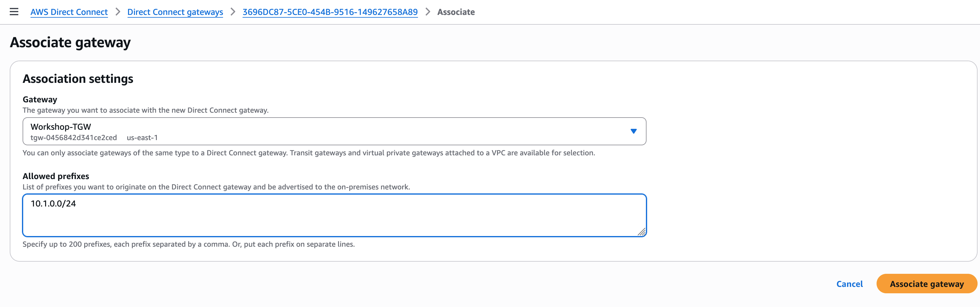980x307 pixels.
Task: Click the orange Associate gateway button
Action: (926, 284)
